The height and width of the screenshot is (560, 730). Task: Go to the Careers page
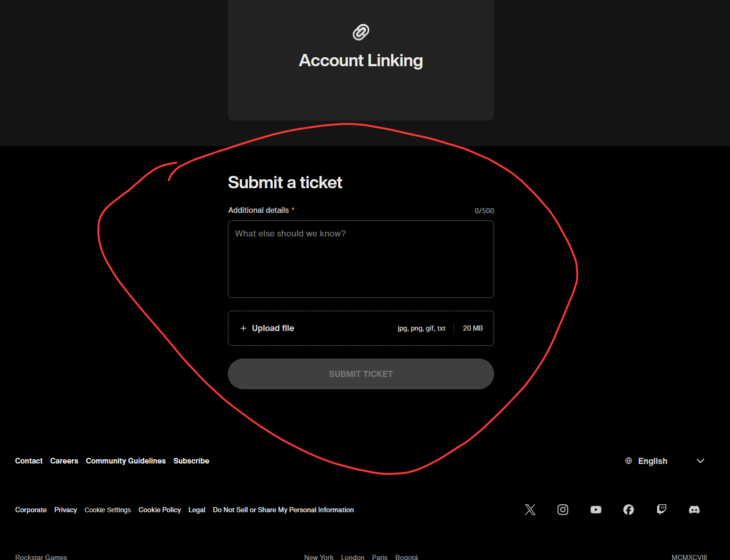pos(64,461)
